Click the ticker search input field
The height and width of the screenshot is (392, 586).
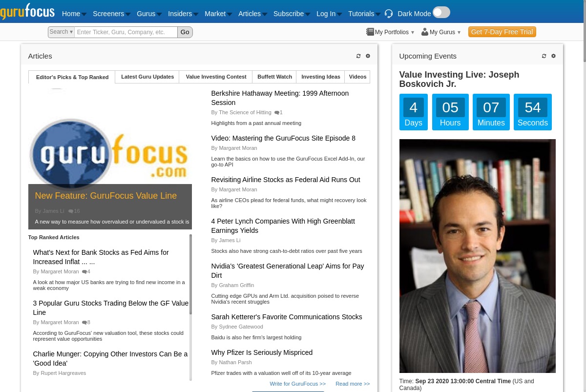click(x=126, y=32)
